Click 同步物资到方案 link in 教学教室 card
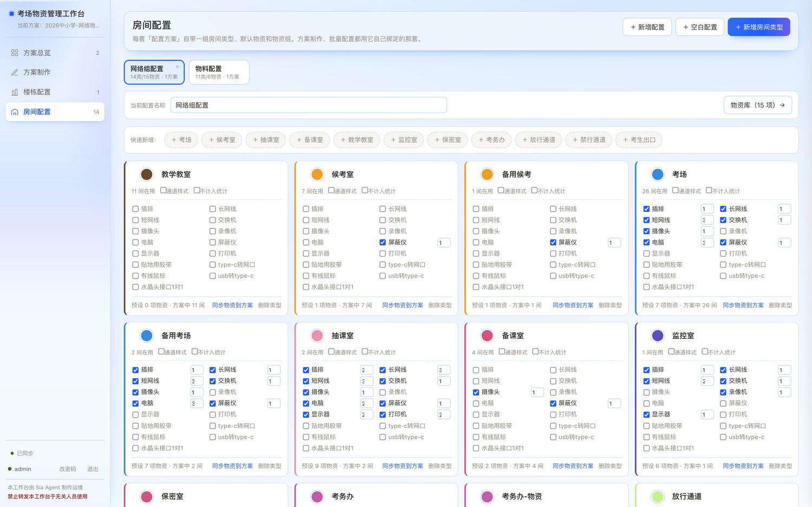This screenshot has height=507, width=812. click(233, 305)
